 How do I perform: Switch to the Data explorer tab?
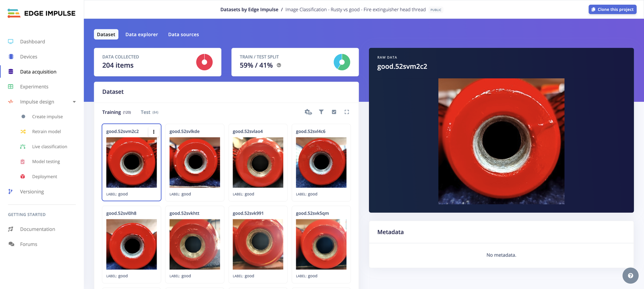(142, 34)
